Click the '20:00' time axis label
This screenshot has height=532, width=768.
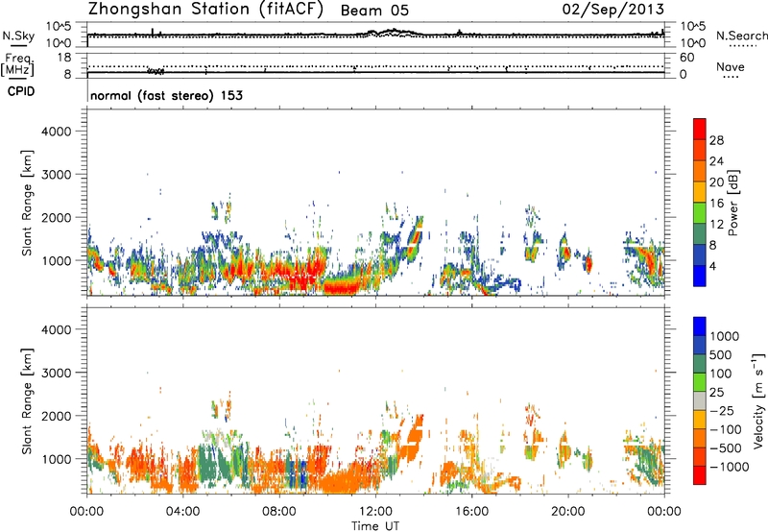568,512
